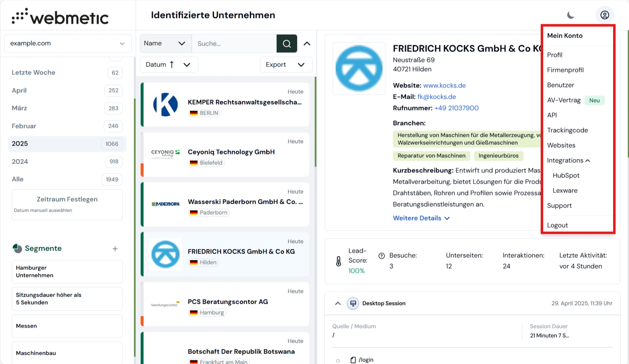Image resolution: width=629 pixels, height=364 pixels.
Task: Select API in the account menu
Action: click(552, 115)
